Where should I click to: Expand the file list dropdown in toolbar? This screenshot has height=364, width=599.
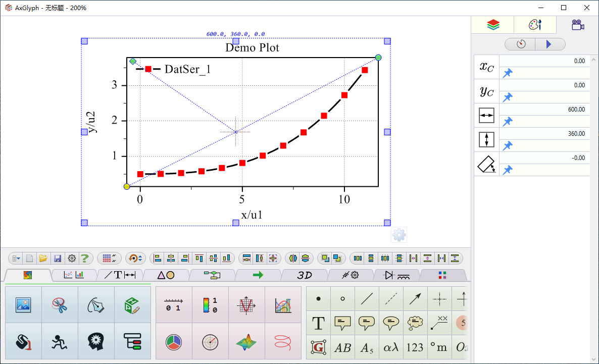click(16, 258)
